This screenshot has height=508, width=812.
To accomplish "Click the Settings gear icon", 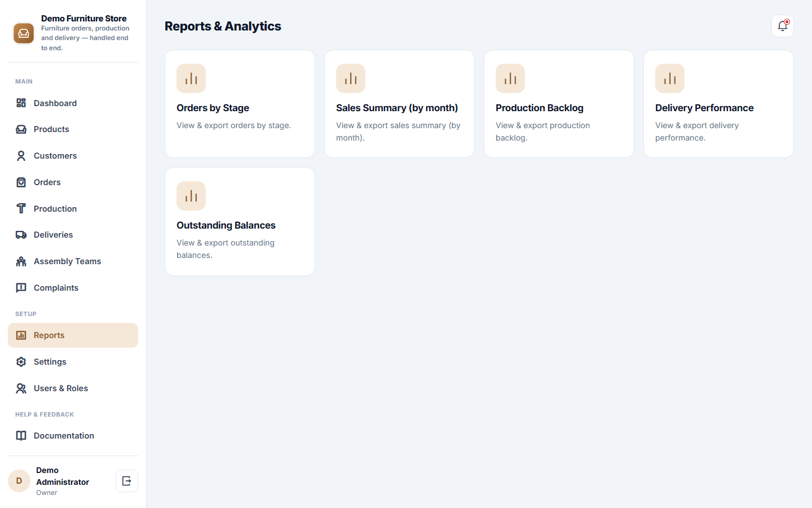I will [x=21, y=362].
